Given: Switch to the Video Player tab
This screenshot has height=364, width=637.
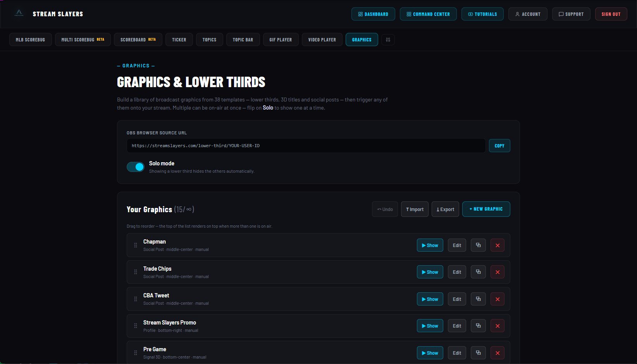Looking at the screenshot, I should click(x=322, y=40).
